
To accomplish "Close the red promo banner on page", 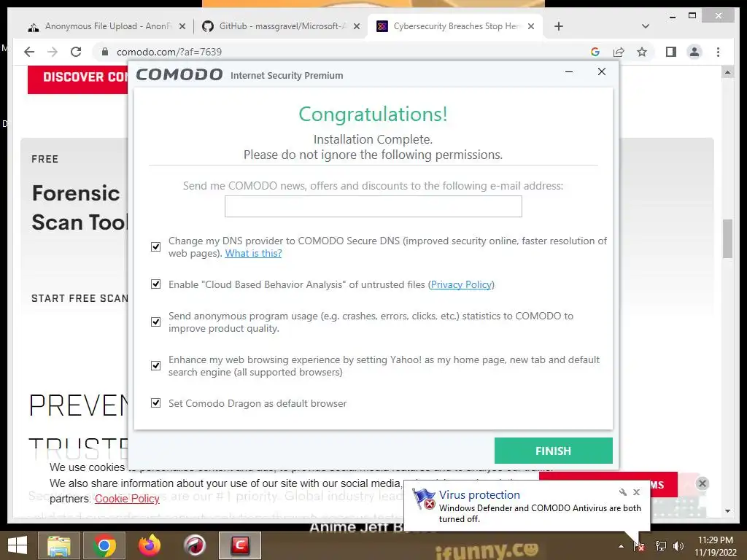I will 703,483.
